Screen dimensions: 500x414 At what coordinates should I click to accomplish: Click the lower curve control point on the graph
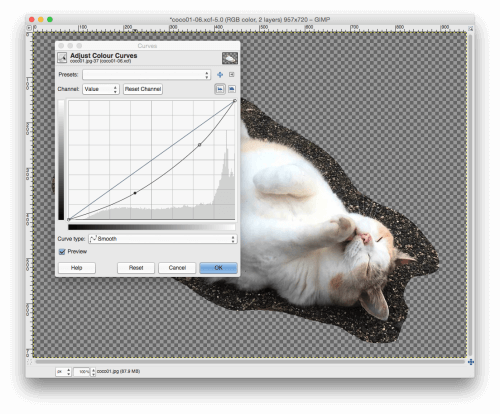point(135,193)
